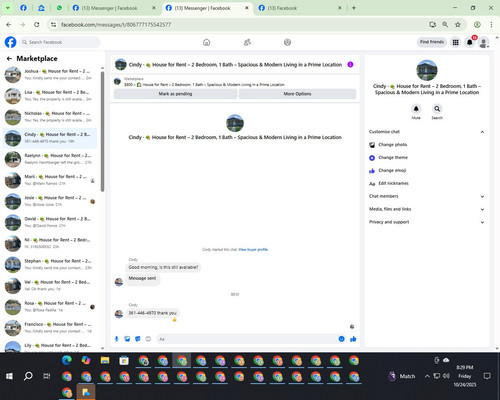Viewport: 500px width, 400px height.
Task: Open Windows taskbar search
Action: point(28,376)
